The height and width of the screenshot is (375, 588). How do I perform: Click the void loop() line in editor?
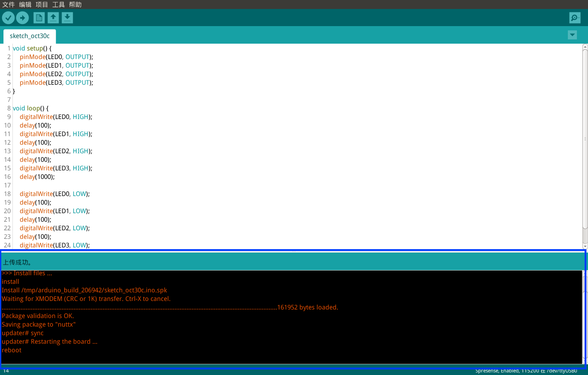click(31, 108)
